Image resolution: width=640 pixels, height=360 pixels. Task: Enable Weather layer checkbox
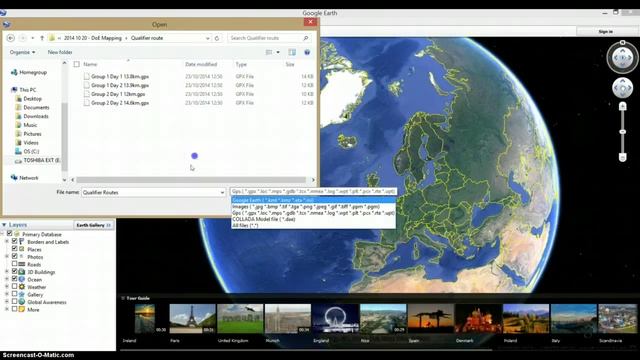[x=14, y=287]
